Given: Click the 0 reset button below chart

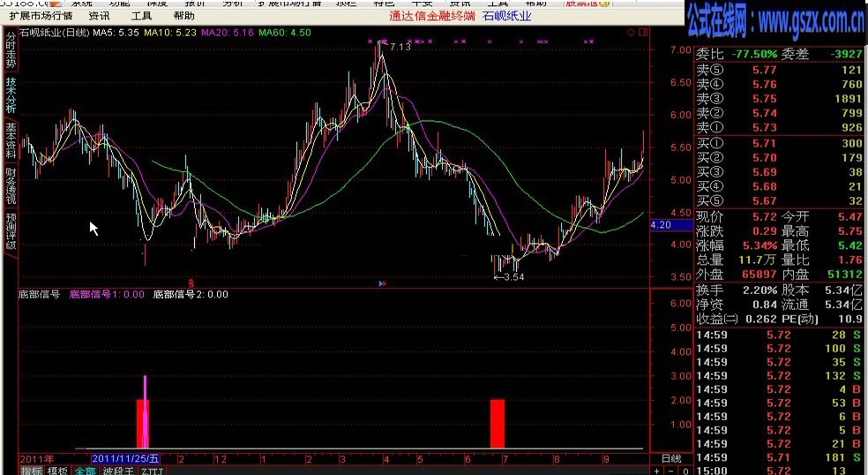Looking at the screenshot, I should click(687, 471).
